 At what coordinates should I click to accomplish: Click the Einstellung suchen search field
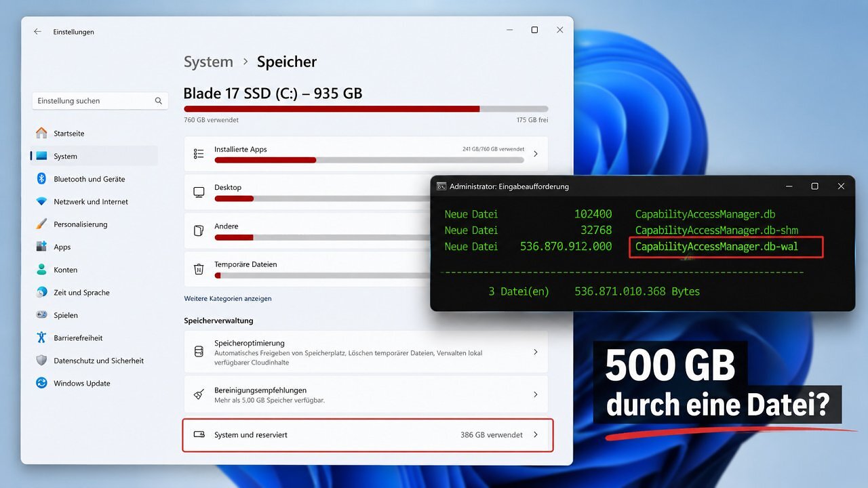100,101
